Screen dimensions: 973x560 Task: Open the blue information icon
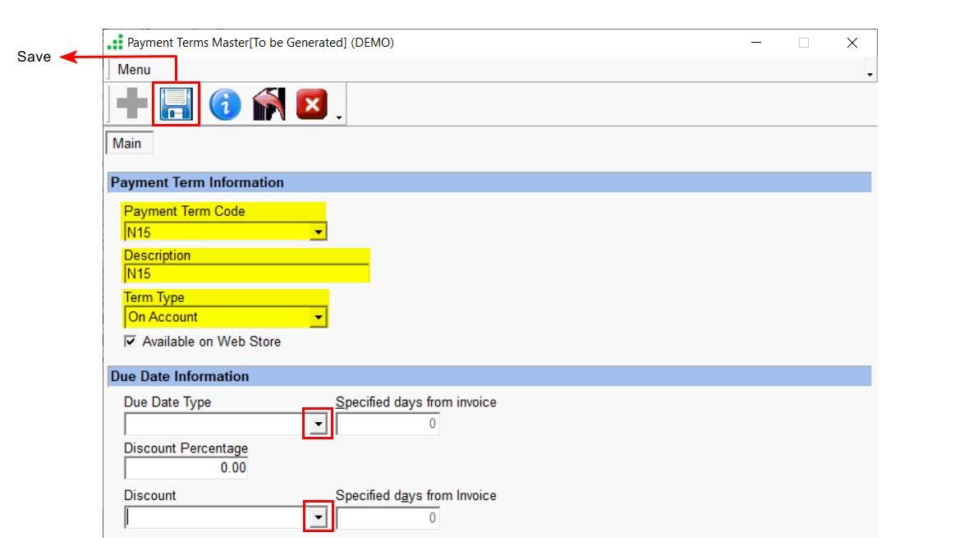(x=225, y=104)
